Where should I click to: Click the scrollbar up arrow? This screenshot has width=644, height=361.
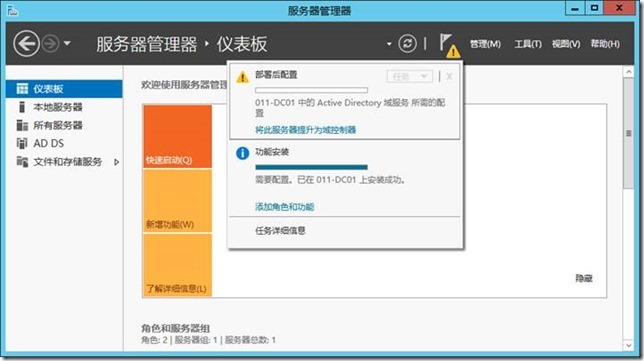click(x=628, y=72)
